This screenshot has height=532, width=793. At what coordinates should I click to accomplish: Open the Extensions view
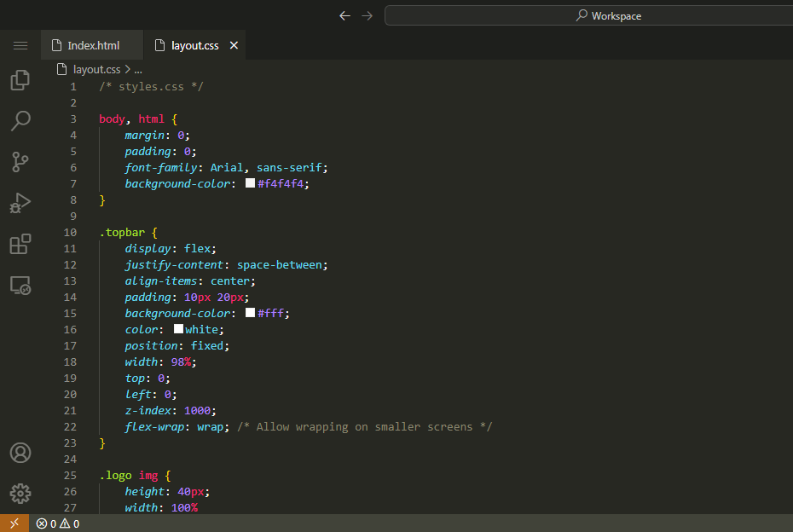(x=20, y=244)
